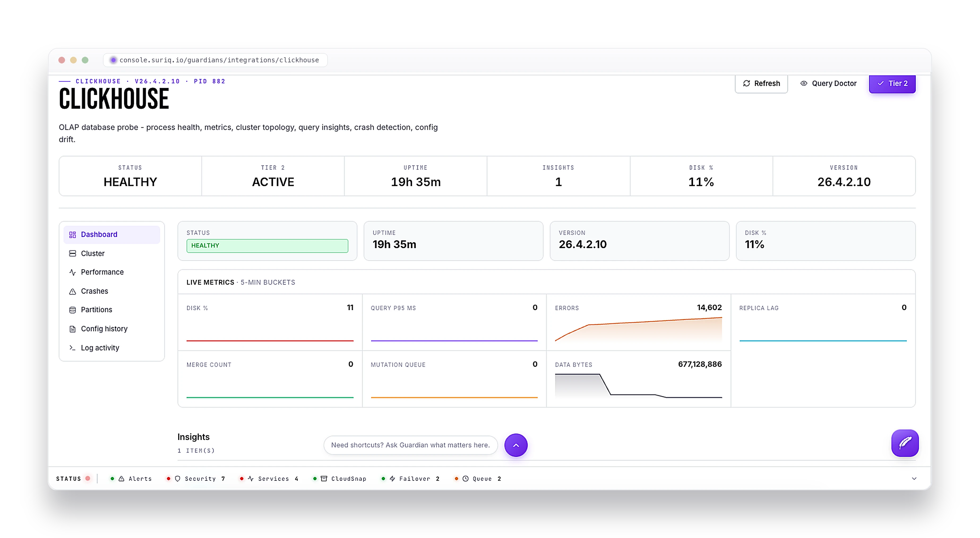The width and height of the screenshot is (980, 538).
Task: Open Failover 2 status item
Action: pos(410,479)
